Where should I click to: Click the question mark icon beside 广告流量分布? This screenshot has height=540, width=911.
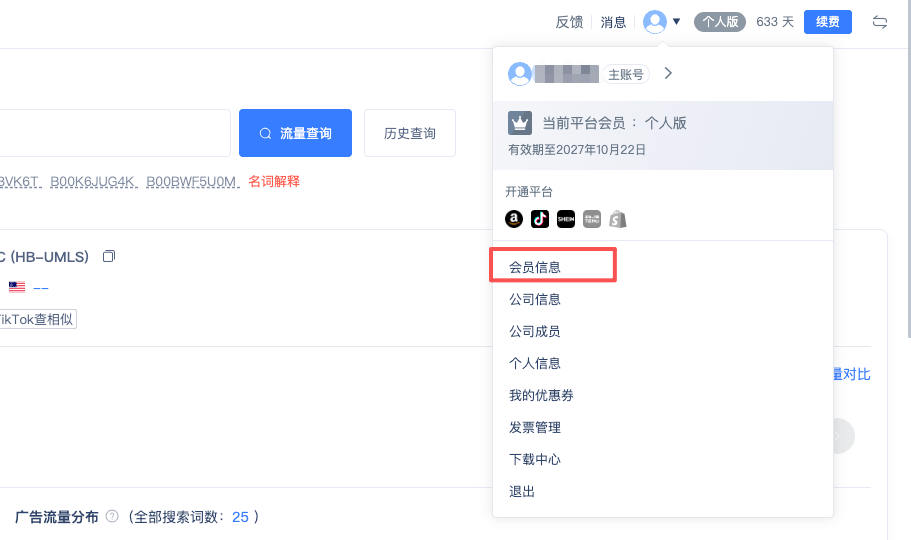point(112,517)
